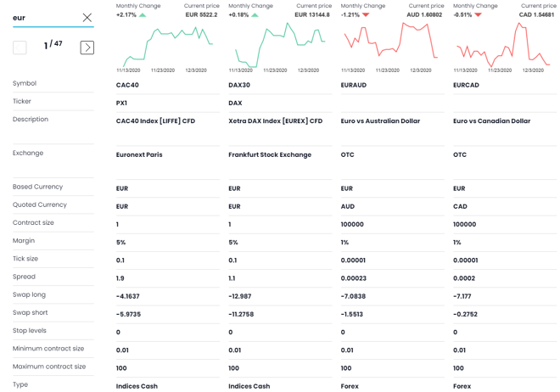The width and height of the screenshot is (560, 392).
Task: Click the Stop levels row label
Action: pos(30,331)
